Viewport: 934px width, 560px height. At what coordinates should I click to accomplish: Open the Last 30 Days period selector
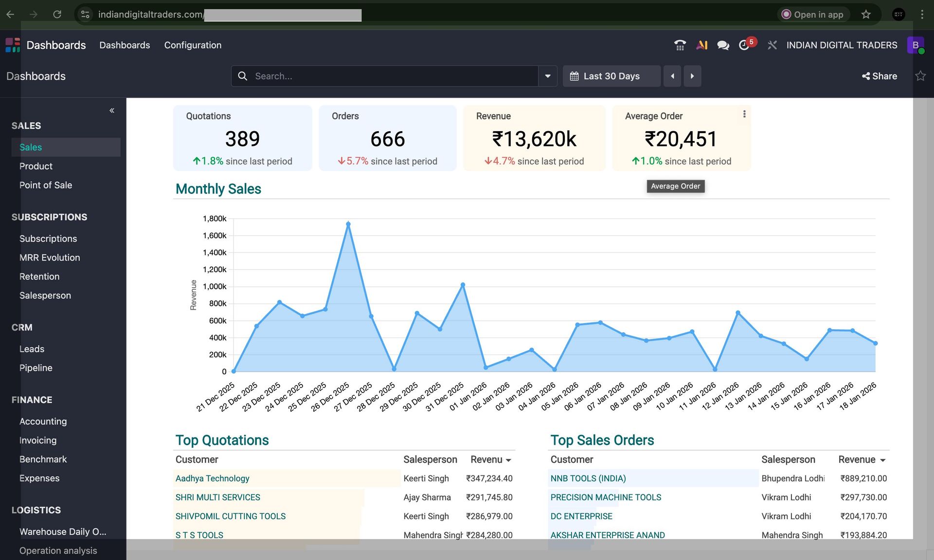coord(611,76)
